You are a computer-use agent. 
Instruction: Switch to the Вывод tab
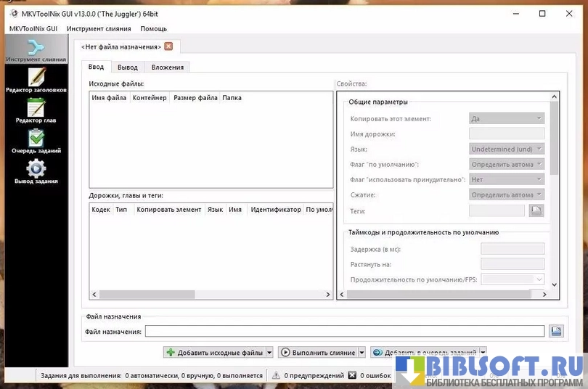pos(127,67)
